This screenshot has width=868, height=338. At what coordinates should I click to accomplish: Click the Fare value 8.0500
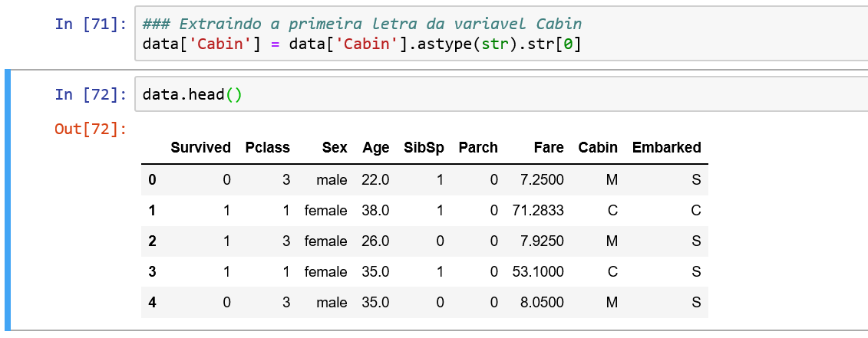point(543,303)
